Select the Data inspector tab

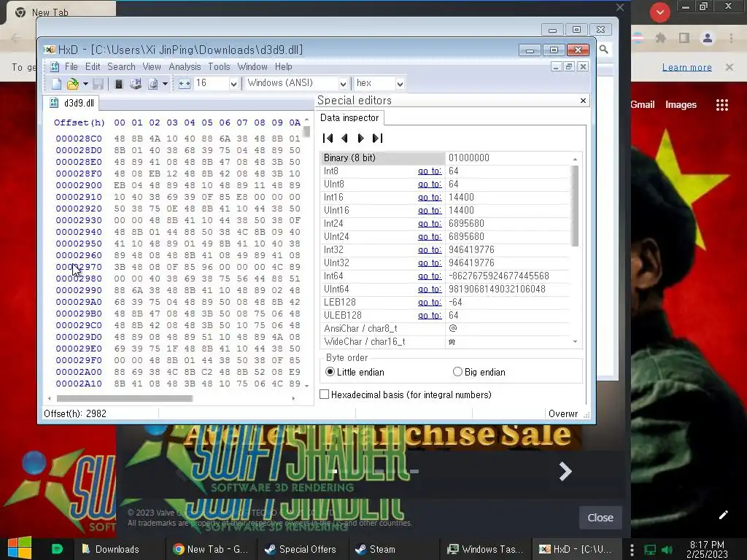[x=349, y=117]
